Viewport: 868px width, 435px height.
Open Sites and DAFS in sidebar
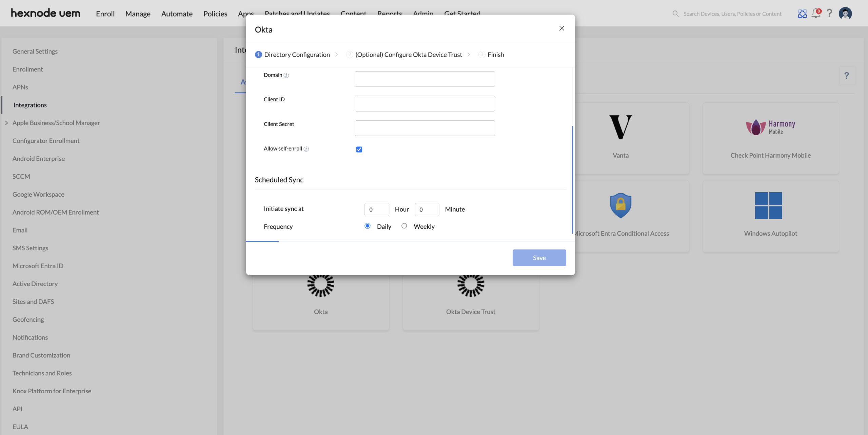[33, 302]
